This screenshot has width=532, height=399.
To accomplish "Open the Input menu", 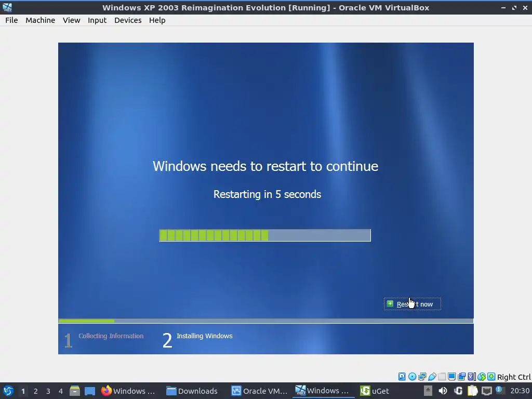I will tap(97, 20).
